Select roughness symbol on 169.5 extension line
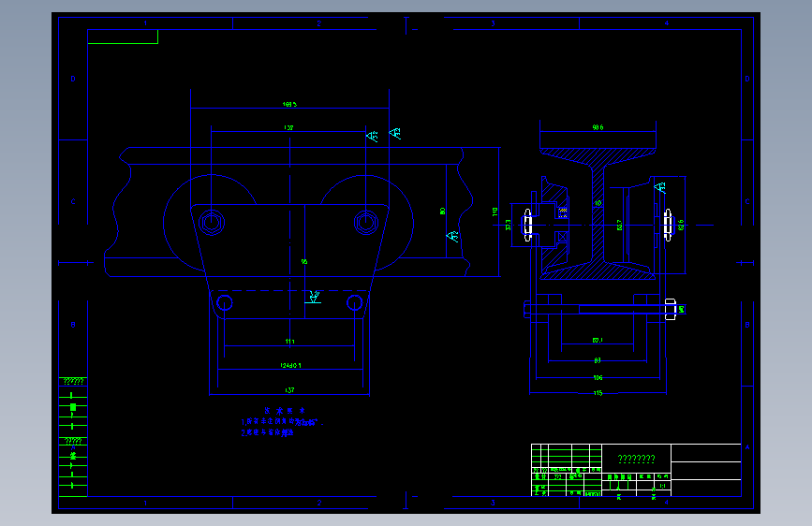This screenshot has height=526, width=812. pos(395,133)
